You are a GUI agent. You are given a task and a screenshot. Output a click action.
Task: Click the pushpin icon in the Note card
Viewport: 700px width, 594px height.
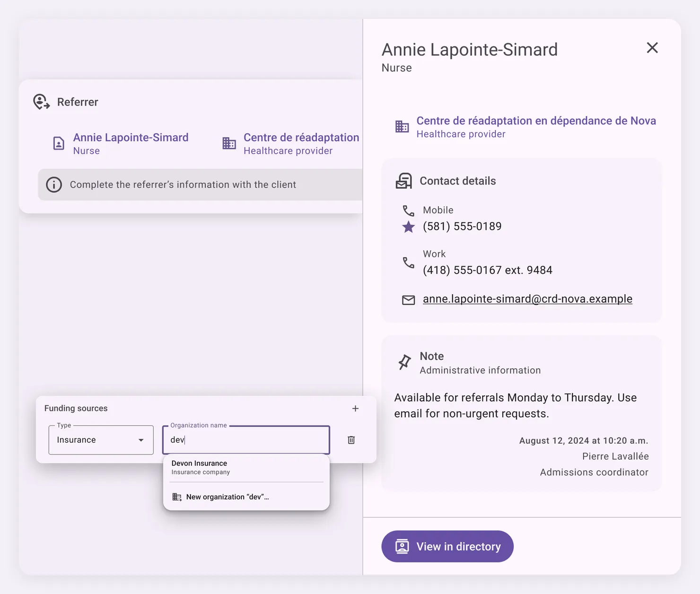click(404, 362)
